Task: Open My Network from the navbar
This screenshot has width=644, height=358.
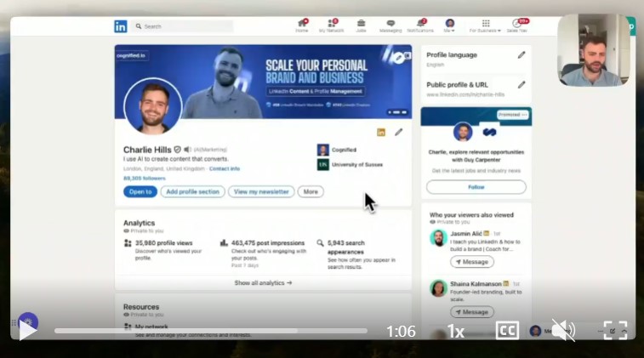Action: coord(329,24)
